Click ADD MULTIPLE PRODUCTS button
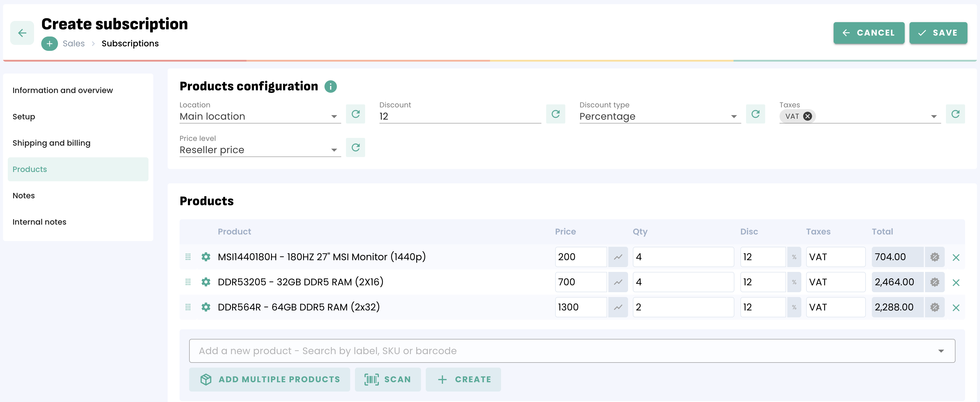This screenshot has width=980, height=402. [269, 379]
